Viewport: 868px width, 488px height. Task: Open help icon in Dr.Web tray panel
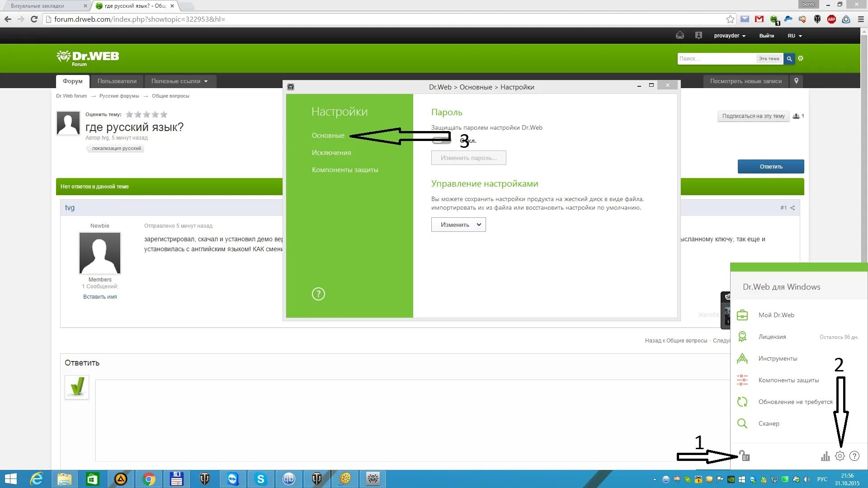tap(854, 456)
